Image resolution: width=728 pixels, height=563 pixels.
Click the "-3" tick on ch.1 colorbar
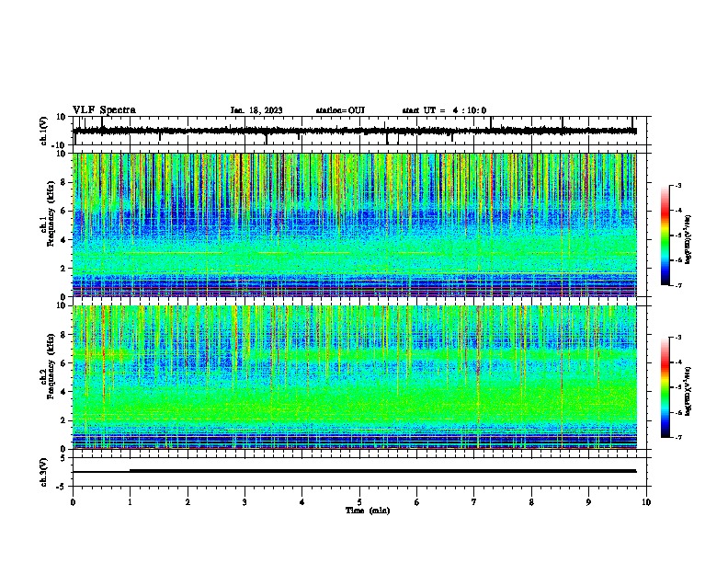click(x=678, y=185)
